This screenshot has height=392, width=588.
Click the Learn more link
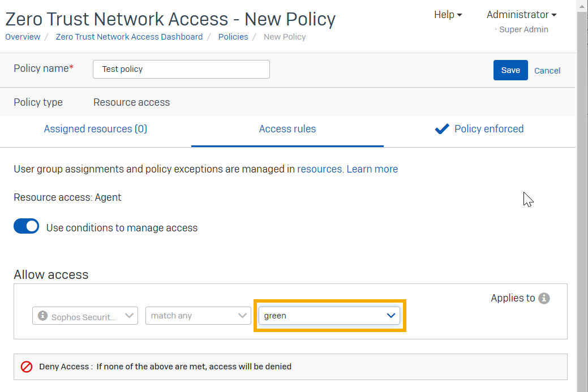[x=372, y=169]
